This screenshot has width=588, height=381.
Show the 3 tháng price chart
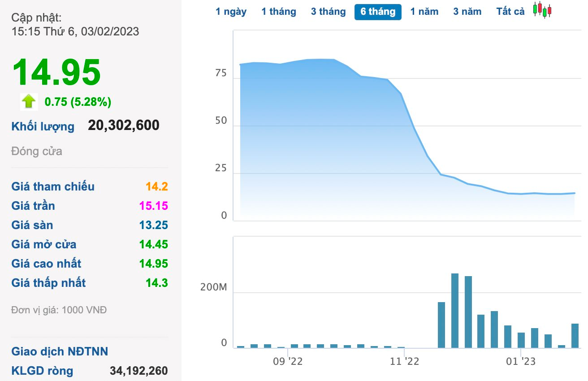pyautogui.click(x=328, y=12)
